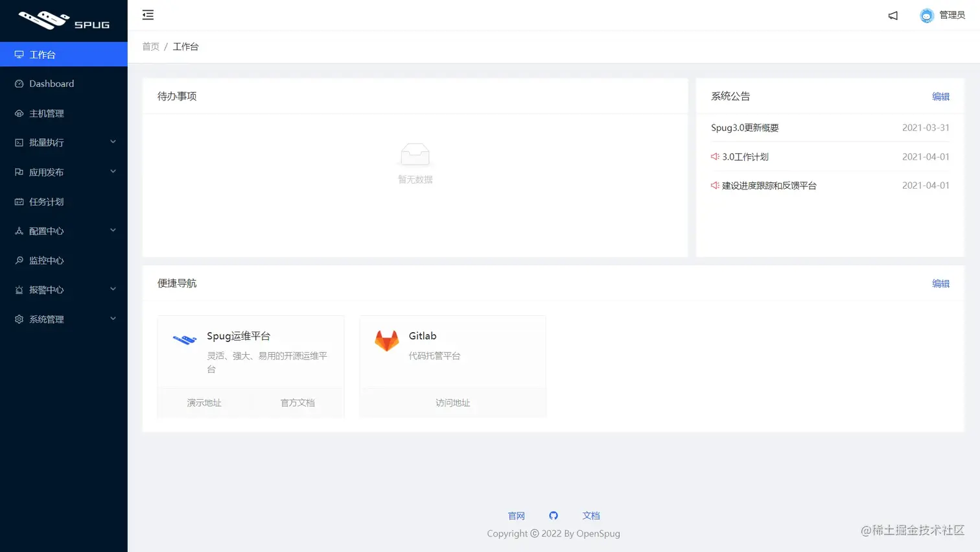The width and height of the screenshot is (980, 552).
Task: Click the 待办事项 panel heading
Action: [x=177, y=96]
